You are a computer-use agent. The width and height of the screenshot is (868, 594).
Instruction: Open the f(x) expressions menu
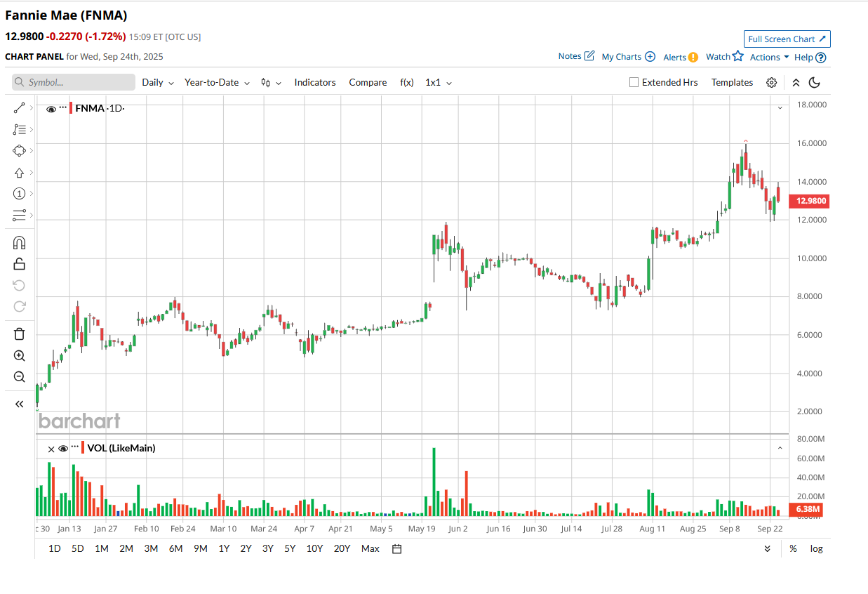[x=407, y=82]
